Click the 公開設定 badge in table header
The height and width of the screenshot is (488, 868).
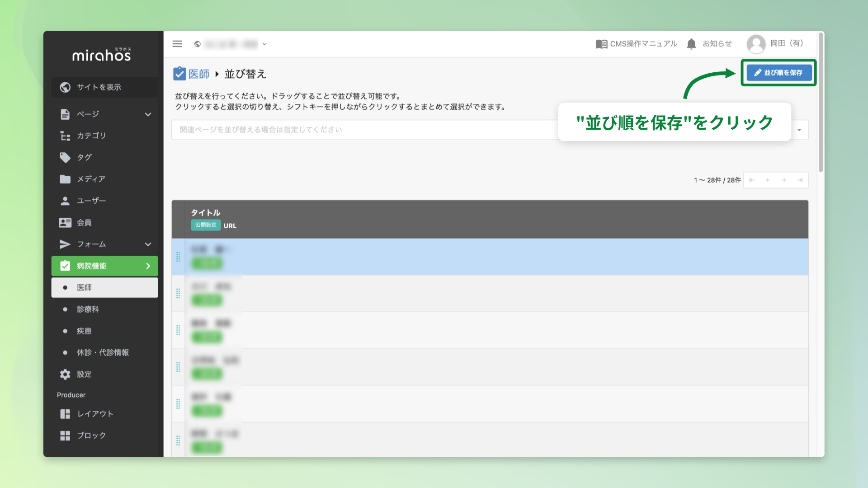(206, 225)
